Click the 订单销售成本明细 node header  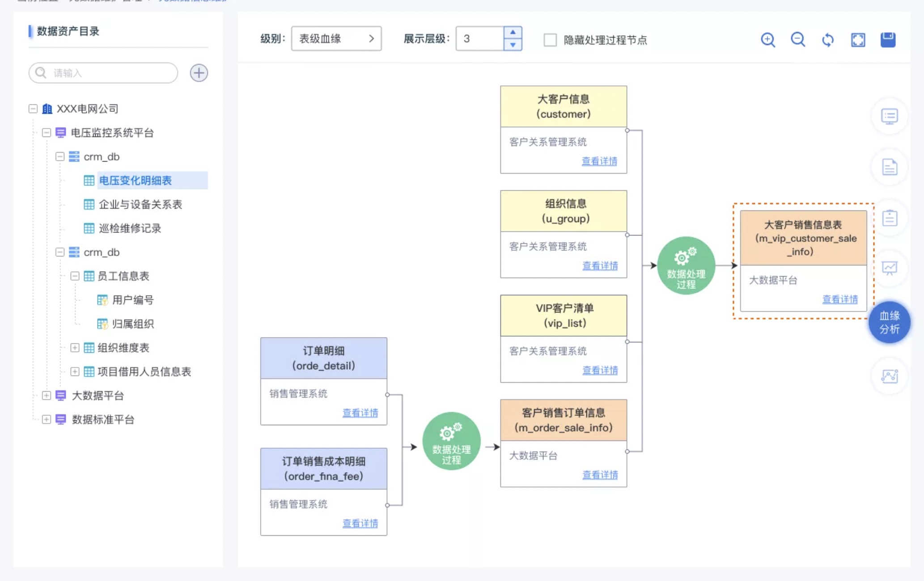coord(324,469)
